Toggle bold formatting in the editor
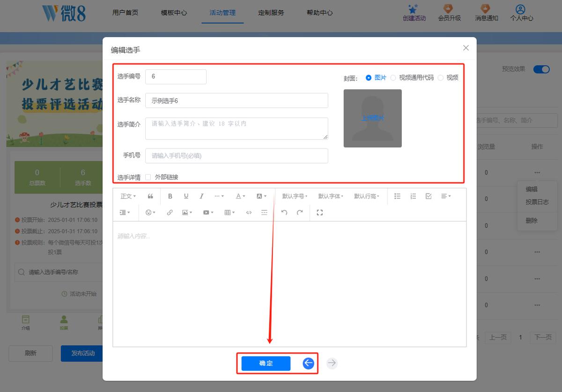This screenshot has width=562, height=392. 170,196
